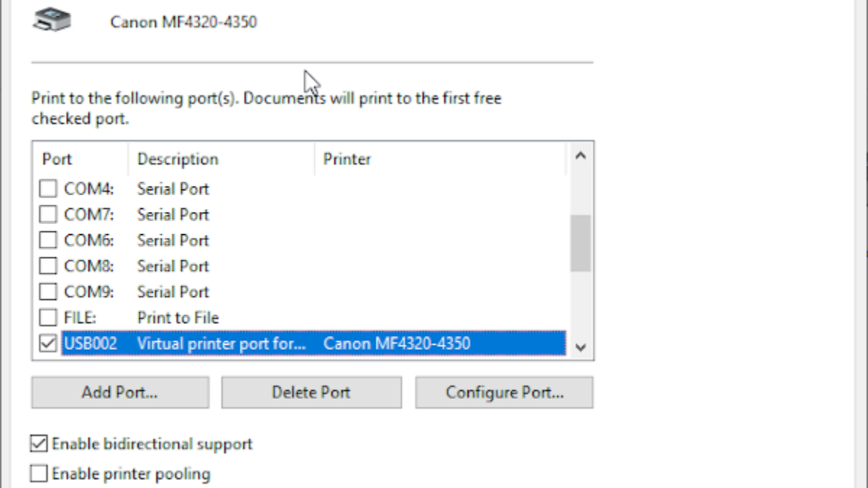Select the COM9: row 'Serial Port' text
Screen dimensions: 868x488
tap(173, 292)
